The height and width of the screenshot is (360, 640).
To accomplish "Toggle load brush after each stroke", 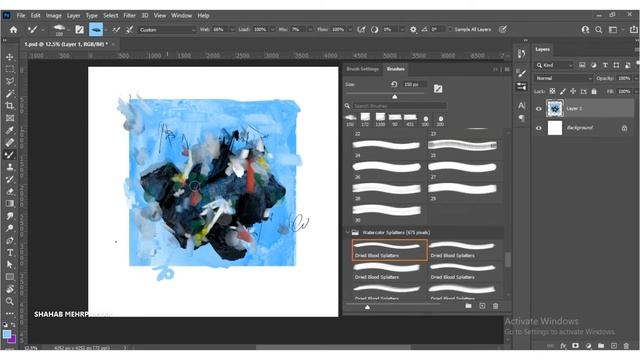I will click(116, 29).
